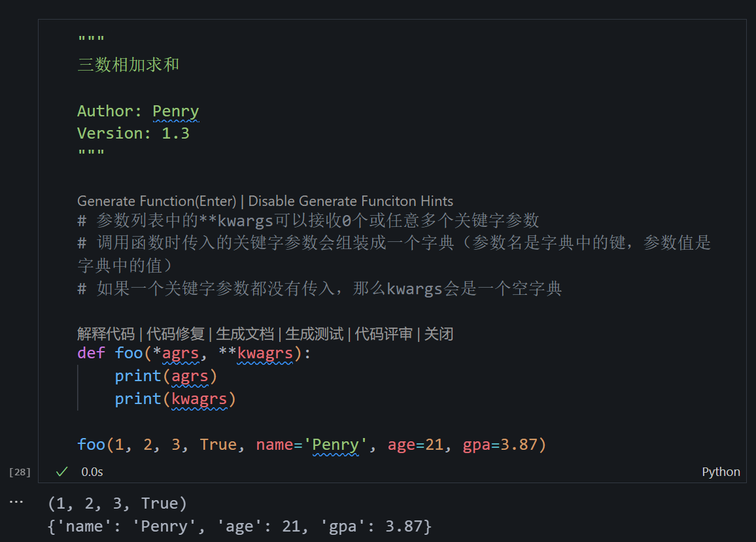Click the misspelled word agrs in foo definition
This screenshot has width=756, height=542.
click(x=181, y=352)
